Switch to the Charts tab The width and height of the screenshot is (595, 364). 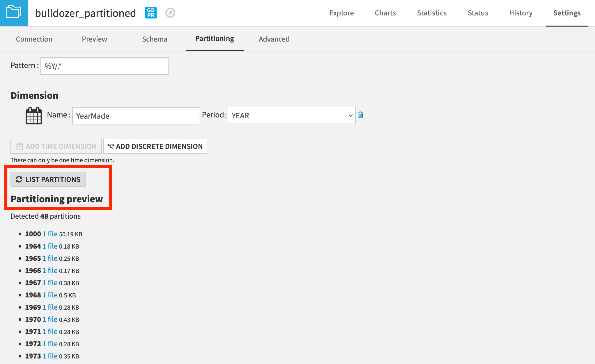pos(385,13)
